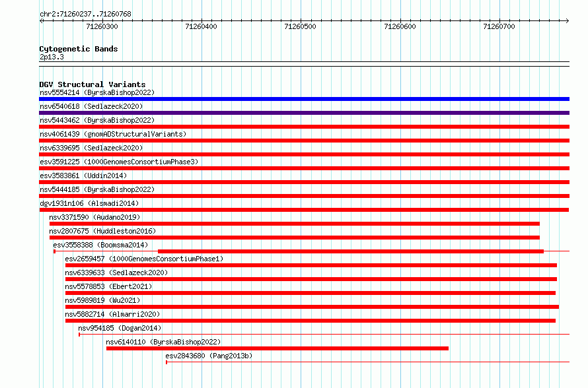
Task: Select the thick segment of esv3558388
Action: coord(351,251)
